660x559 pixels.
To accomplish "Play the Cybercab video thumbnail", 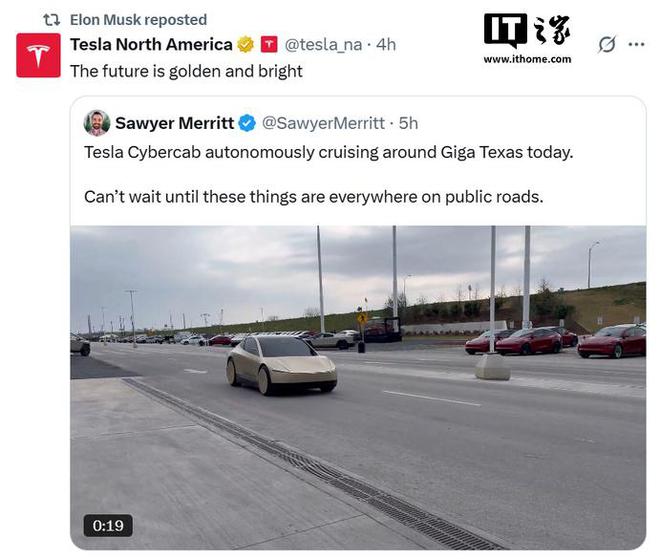I will (x=358, y=385).
